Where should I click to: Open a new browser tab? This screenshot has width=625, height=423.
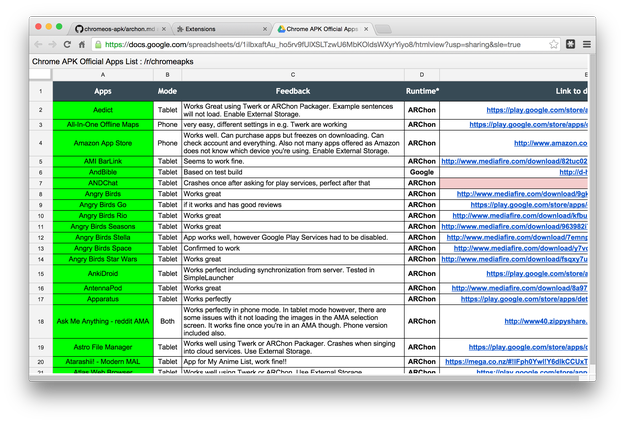tap(383, 29)
